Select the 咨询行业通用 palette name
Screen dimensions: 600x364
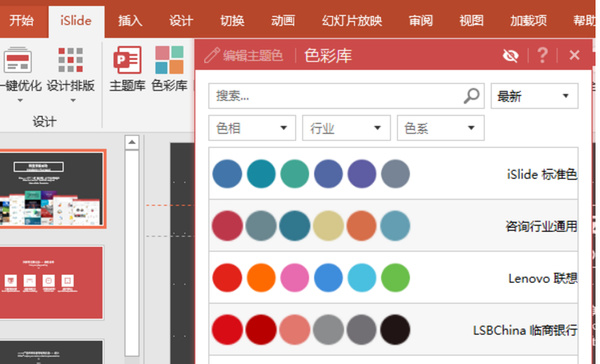pyautogui.click(x=541, y=227)
